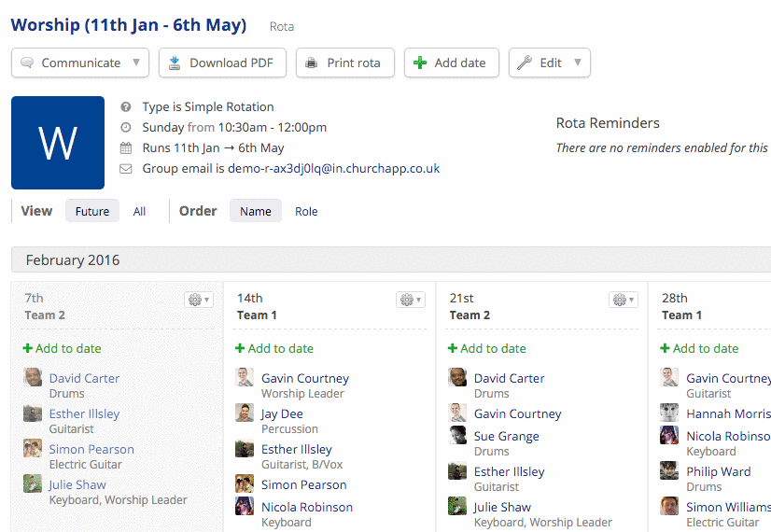Click the calendar icon beside Runs dates
This screenshot has width=771, height=532.
[126, 148]
